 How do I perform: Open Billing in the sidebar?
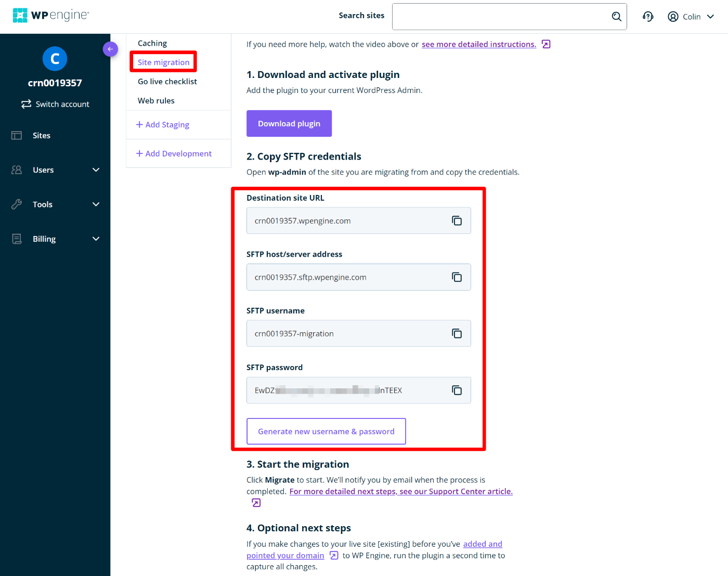coord(44,239)
